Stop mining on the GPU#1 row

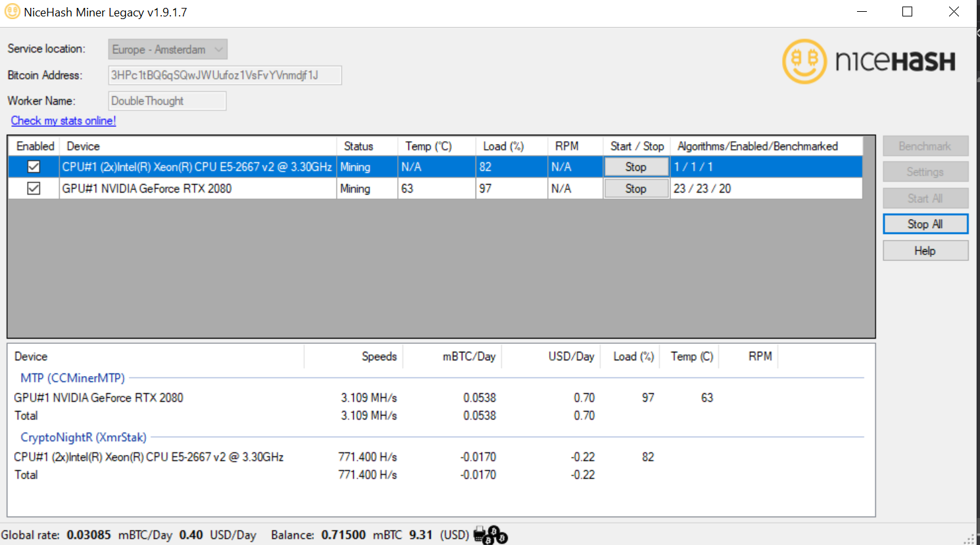[635, 188]
